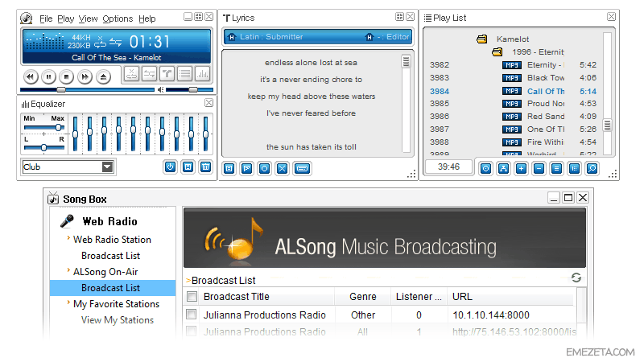Image resolution: width=644 pixels, height=362 pixels.
Task: Toggle the Equalizer window button in player
Action: pos(203,74)
